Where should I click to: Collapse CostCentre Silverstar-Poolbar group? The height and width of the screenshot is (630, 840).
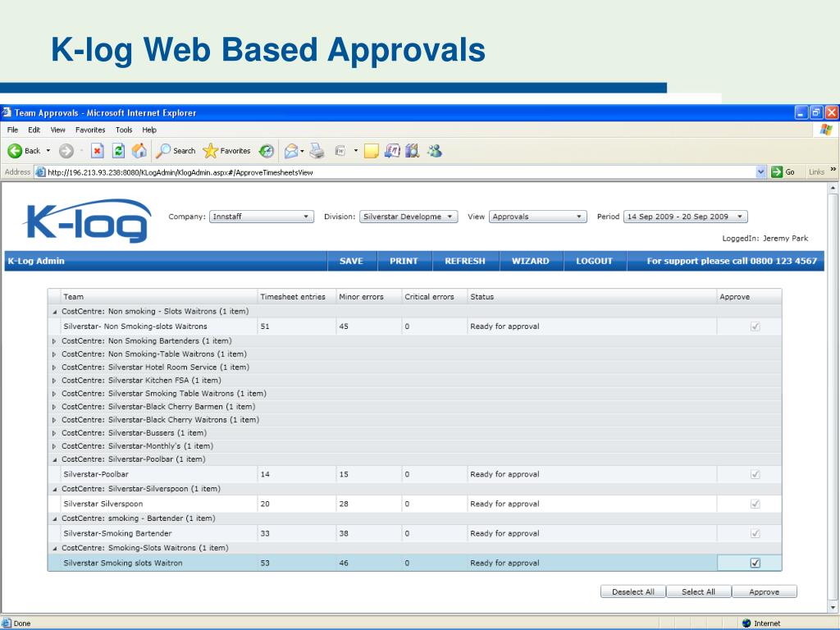54,459
